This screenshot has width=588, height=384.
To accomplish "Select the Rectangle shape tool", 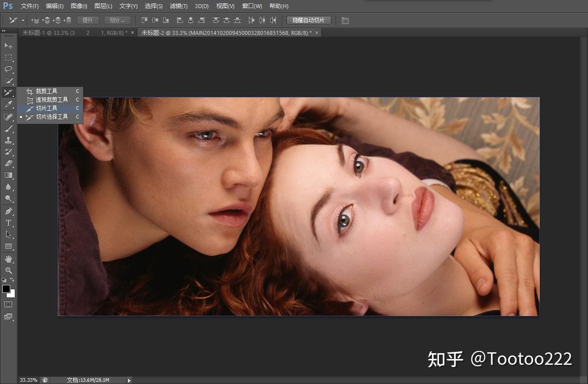I will point(8,246).
